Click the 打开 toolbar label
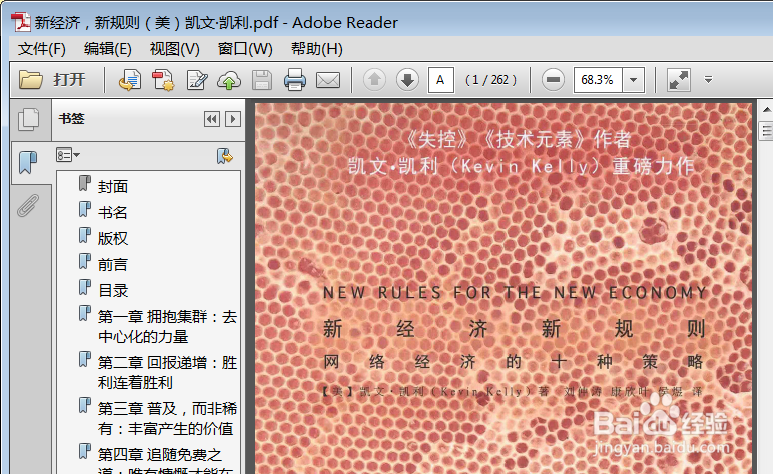773x474 pixels. coord(70,79)
